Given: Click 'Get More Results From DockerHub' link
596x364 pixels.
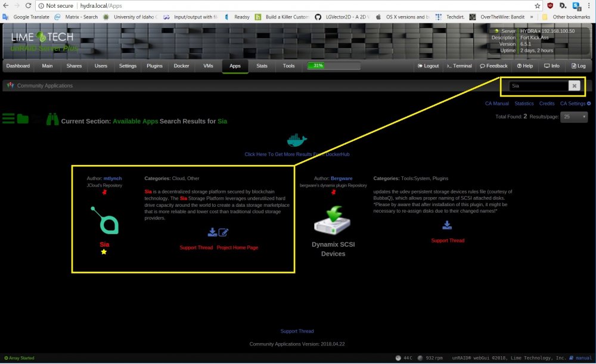Looking at the screenshot, I should click(297, 154).
